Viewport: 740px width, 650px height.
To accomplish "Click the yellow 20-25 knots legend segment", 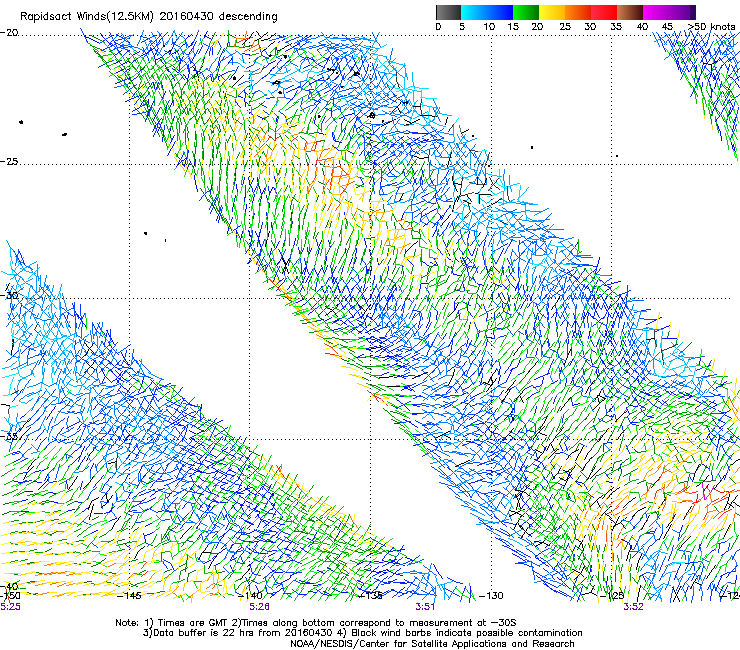I will pos(552,12).
